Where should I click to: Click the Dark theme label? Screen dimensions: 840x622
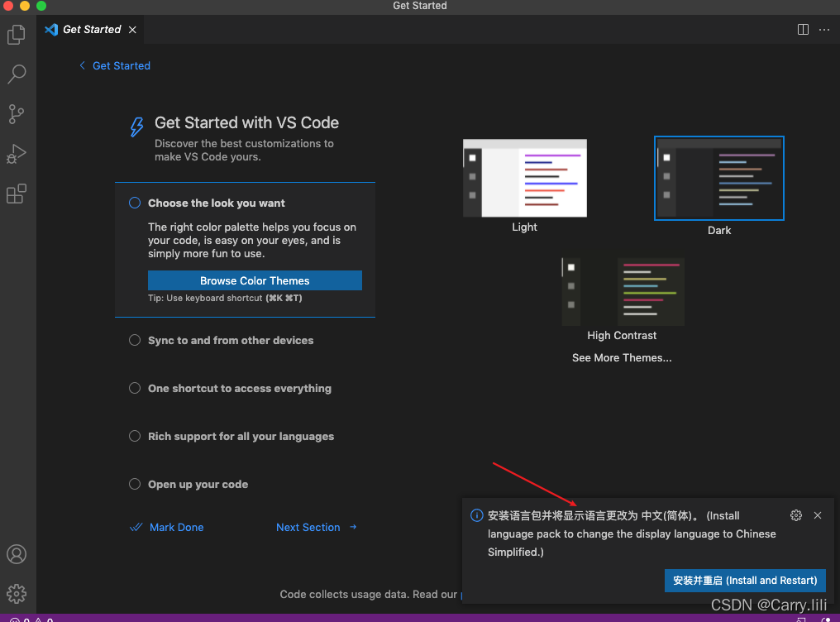(719, 231)
